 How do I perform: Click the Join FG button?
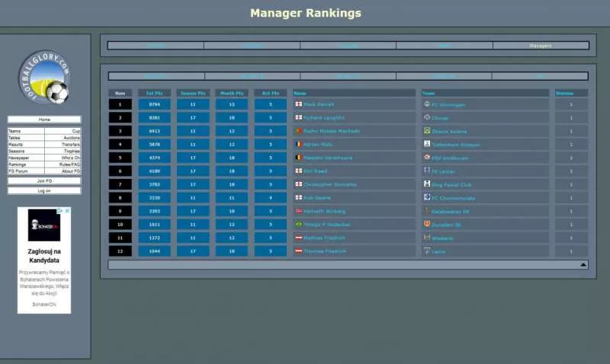click(x=44, y=181)
